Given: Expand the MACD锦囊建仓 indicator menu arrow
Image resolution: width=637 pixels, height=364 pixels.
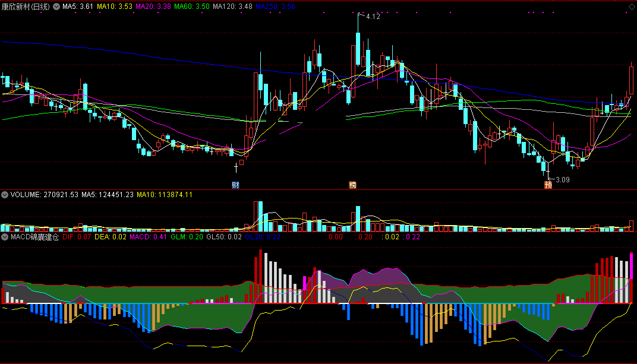Looking at the screenshot, I should (x=5, y=237).
